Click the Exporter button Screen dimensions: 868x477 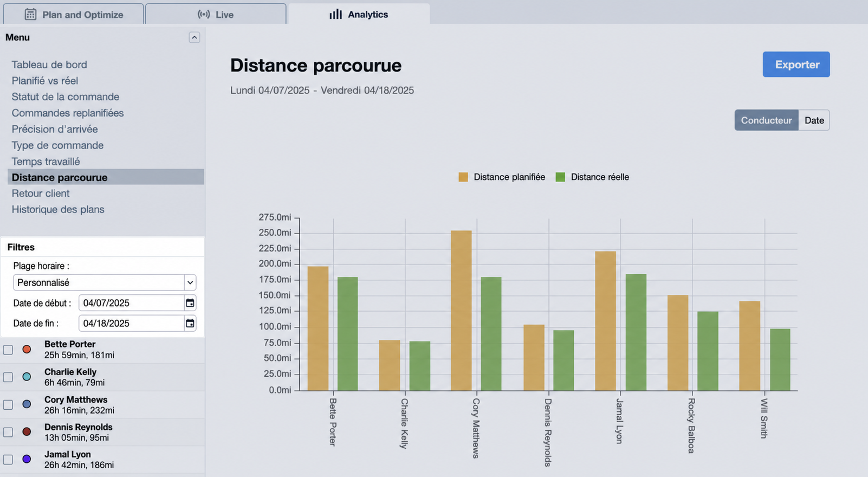[796, 65]
